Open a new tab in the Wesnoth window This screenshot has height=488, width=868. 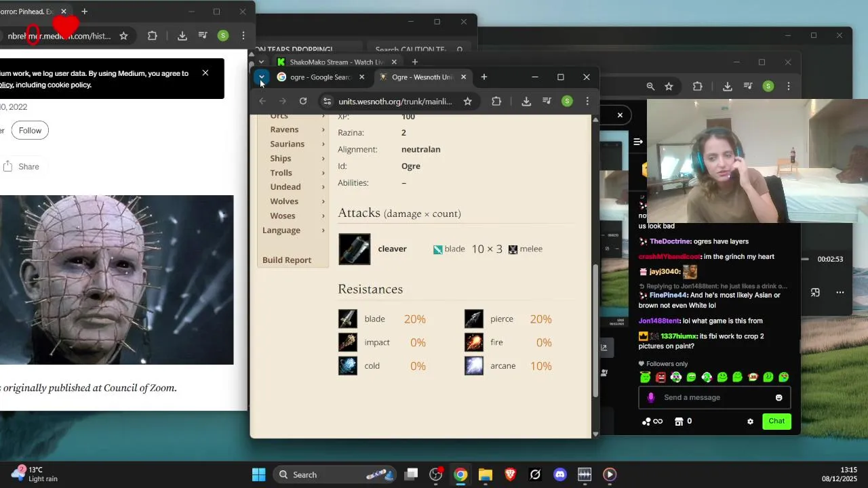pyautogui.click(x=484, y=77)
